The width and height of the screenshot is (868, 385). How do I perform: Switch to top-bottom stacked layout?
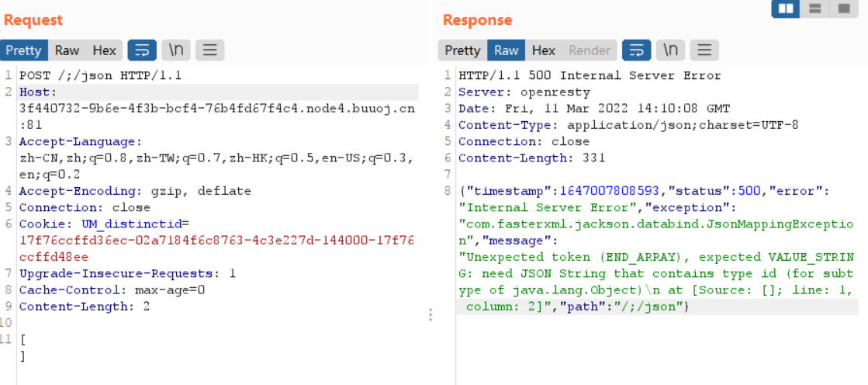click(814, 9)
